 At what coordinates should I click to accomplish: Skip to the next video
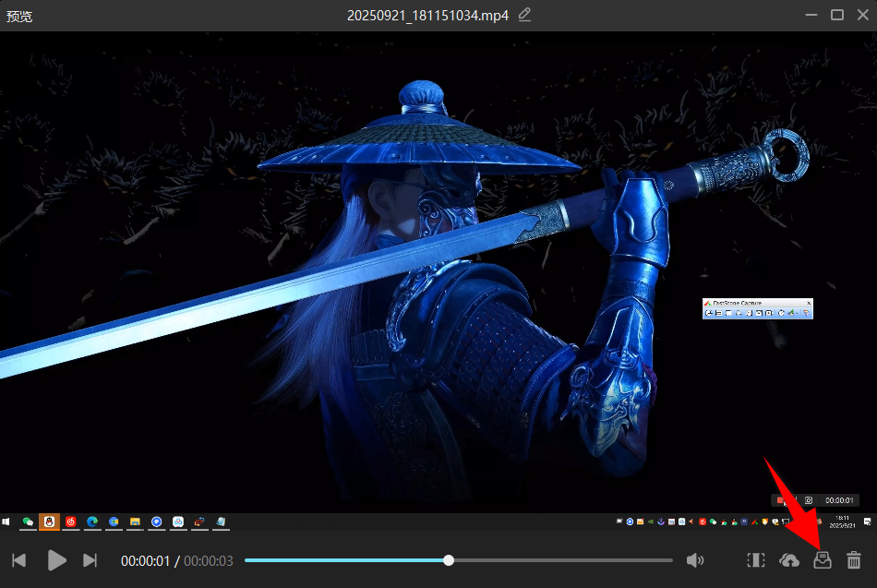coord(90,560)
